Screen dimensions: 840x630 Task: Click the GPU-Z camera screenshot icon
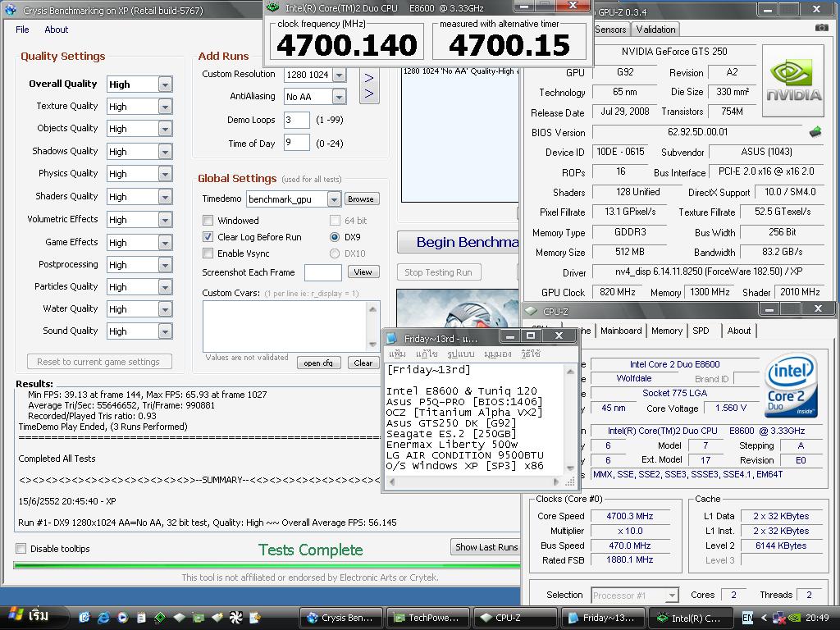821,27
